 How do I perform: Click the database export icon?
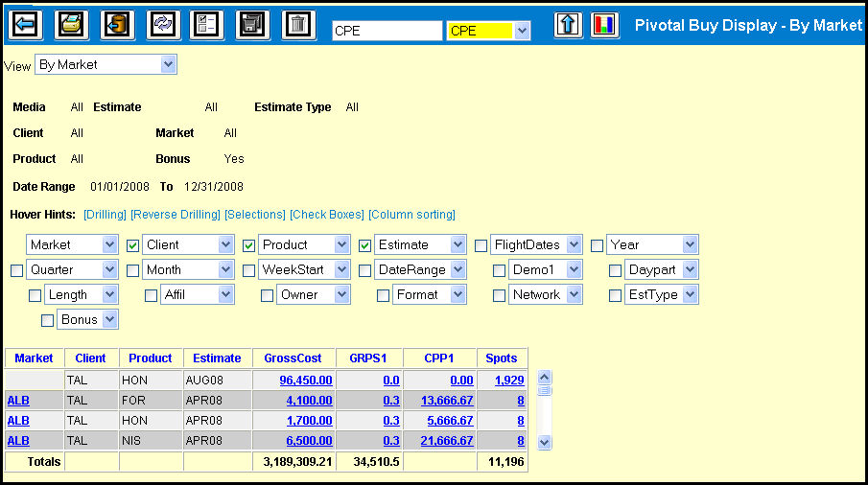click(117, 24)
